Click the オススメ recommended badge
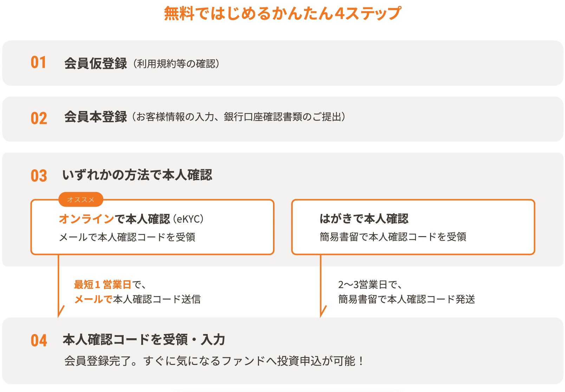Screen dimensions: 565x392 pos(81,200)
